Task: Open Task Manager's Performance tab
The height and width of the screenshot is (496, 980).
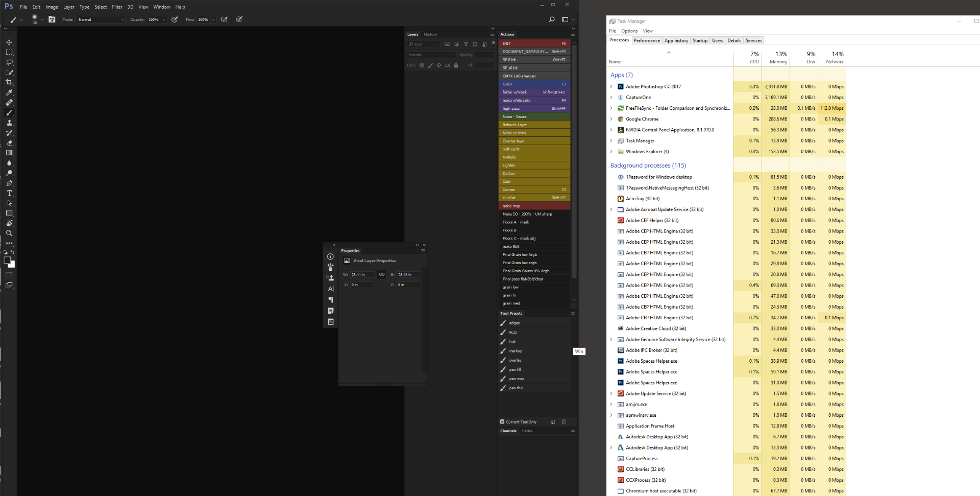Action: [647, 40]
